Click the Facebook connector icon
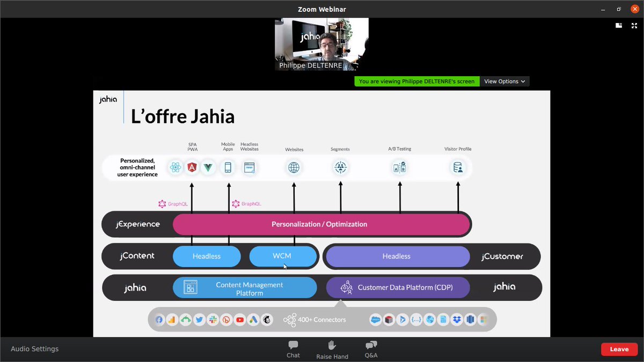Viewport: 644px width, 362px height. (x=159, y=320)
